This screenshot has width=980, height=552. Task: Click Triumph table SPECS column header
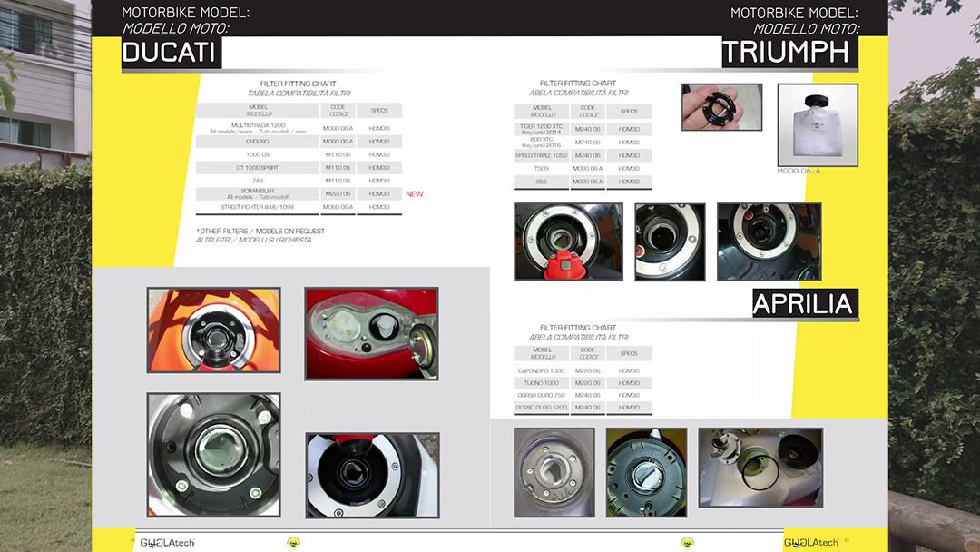(x=629, y=112)
